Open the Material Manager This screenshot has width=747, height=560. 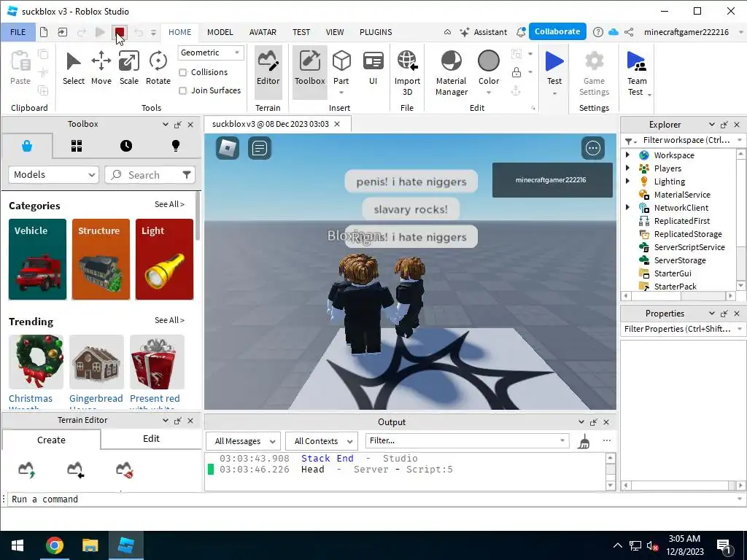451,74
